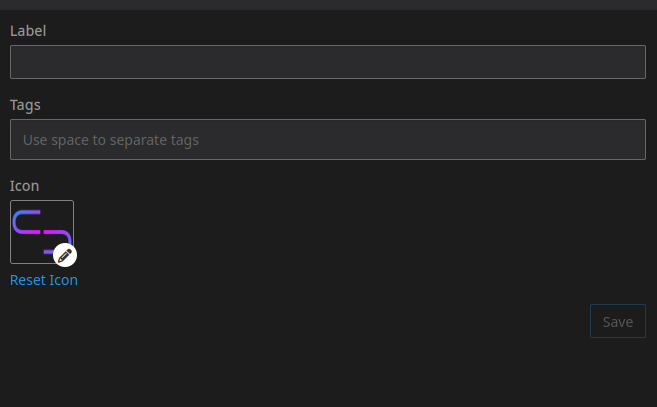Focus the Label text field
Screen dimensions: 657x407
click(327, 62)
